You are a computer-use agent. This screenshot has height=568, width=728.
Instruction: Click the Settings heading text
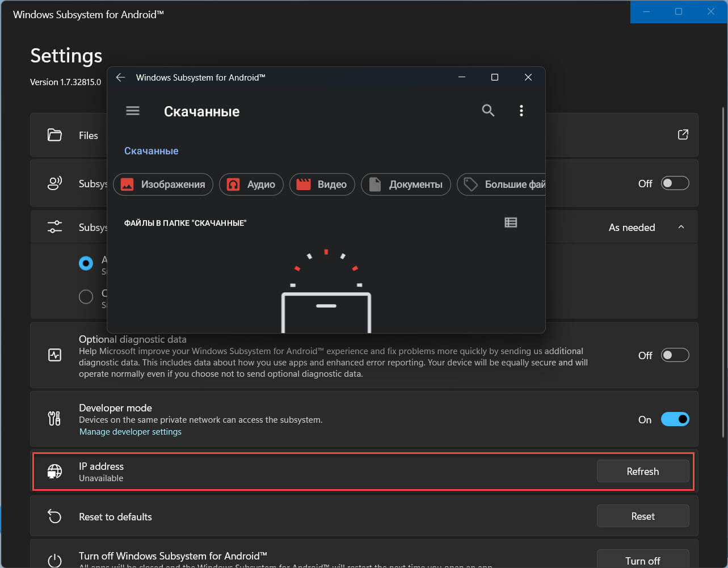point(66,56)
